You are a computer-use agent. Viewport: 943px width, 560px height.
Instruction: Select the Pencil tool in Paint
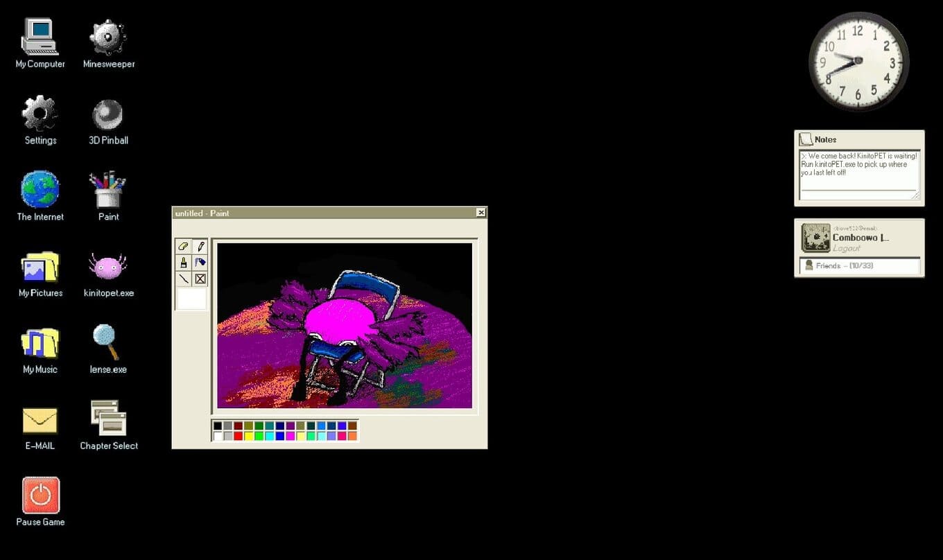pos(200,246)
